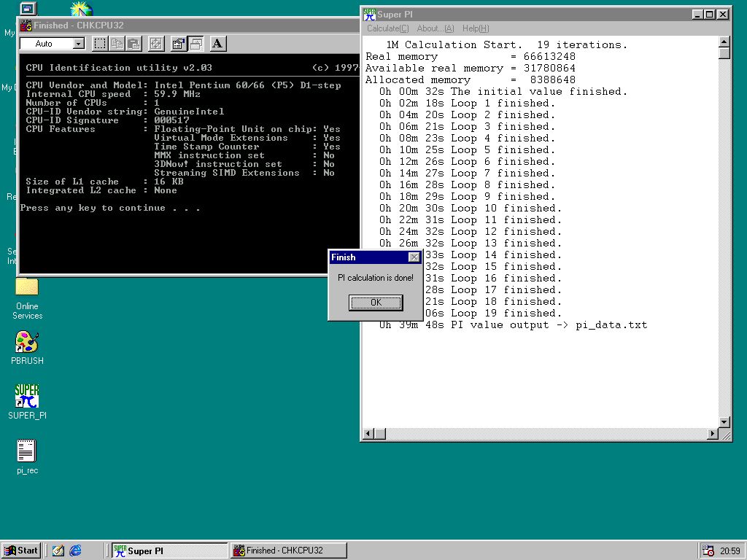The height and width of the screenshot is (560, 747).
Task: Close the Finish dialog with X
Action: 414,257
